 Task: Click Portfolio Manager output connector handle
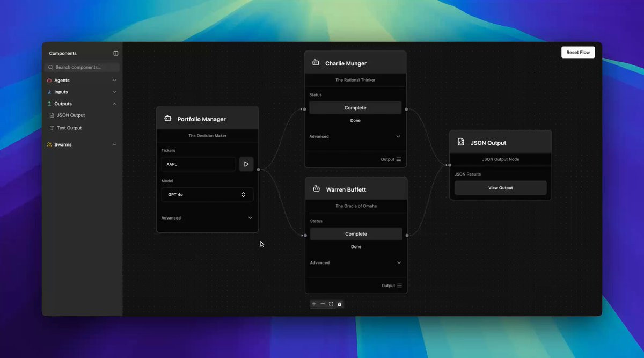click(x=259, y=170)
